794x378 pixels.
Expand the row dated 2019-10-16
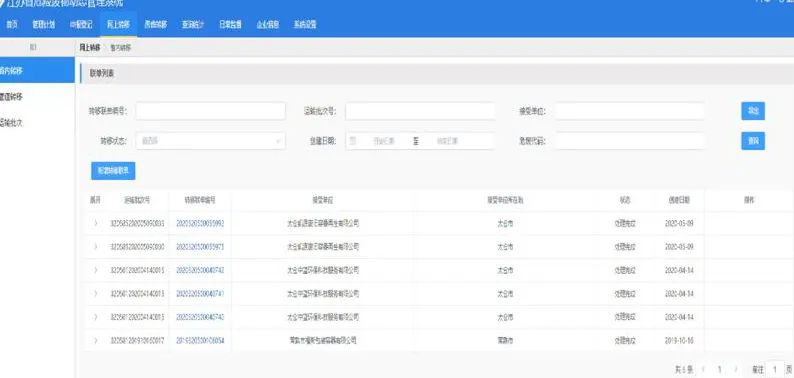tap(95, 341)
